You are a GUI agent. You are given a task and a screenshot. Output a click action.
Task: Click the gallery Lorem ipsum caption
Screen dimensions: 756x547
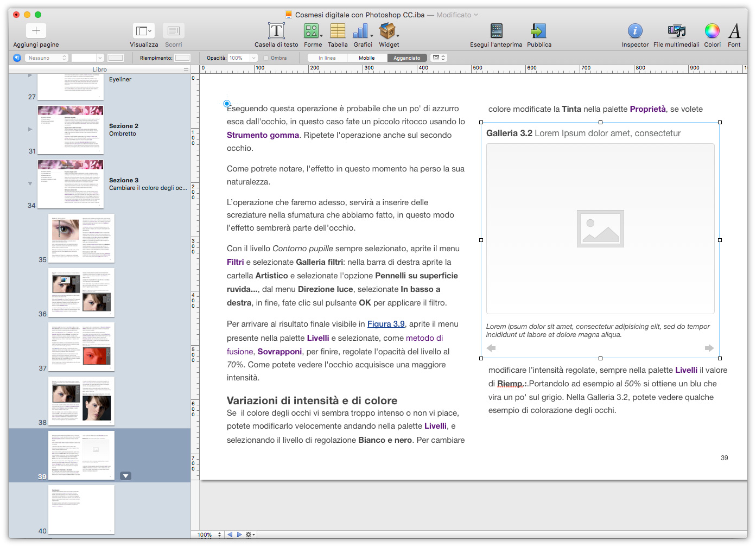(x=598, y=330)
